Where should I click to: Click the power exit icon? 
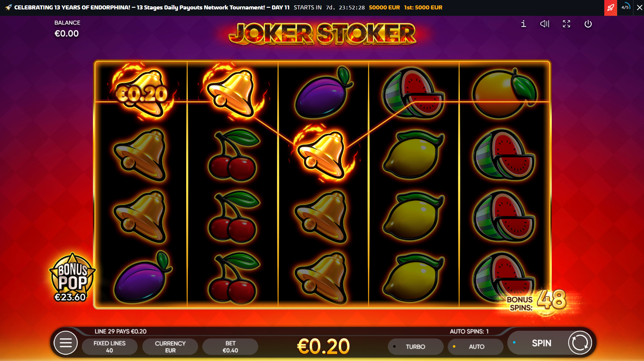588,24
